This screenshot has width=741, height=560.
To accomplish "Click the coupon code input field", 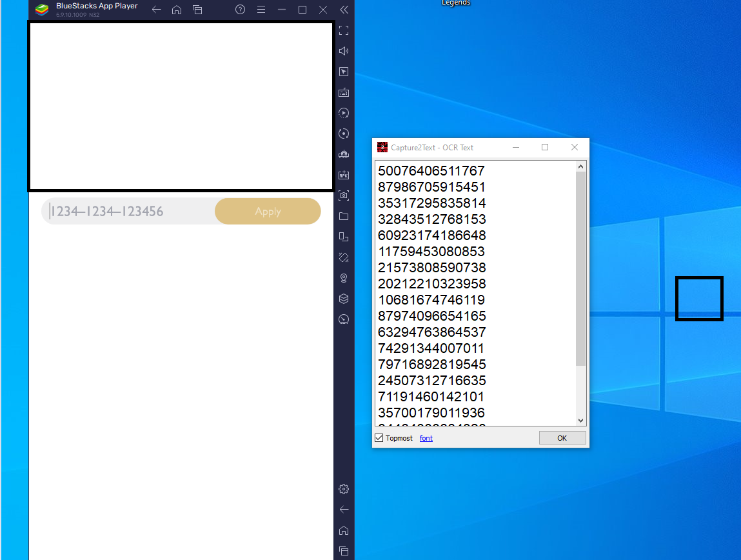I will coord(128,211).
